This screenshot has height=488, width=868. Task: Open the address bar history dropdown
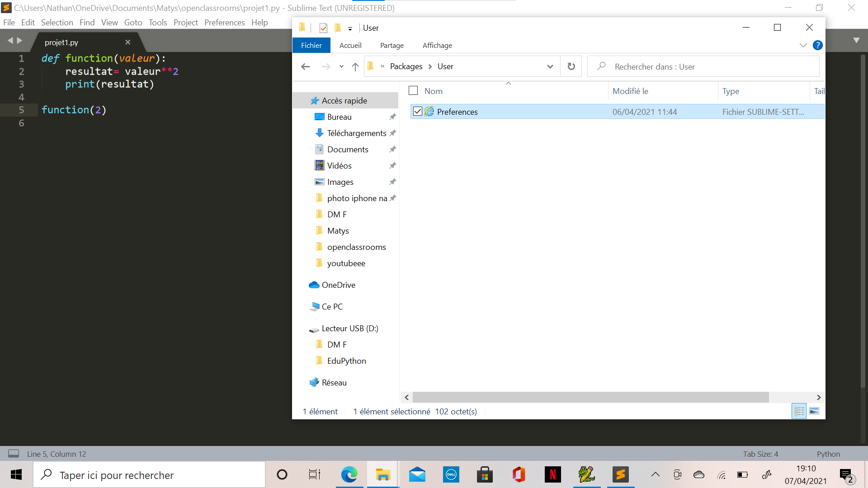point(550,66)
